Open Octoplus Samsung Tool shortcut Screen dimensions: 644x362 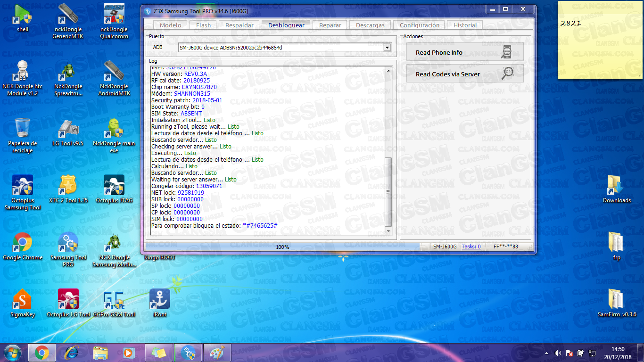(x=23, y=193)
